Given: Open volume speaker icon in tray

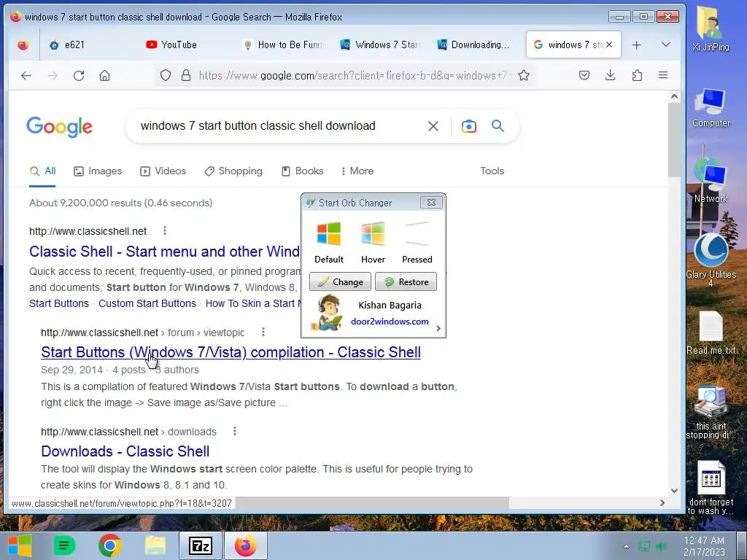Looking at the screenshot, I should (x=661, y=546).
